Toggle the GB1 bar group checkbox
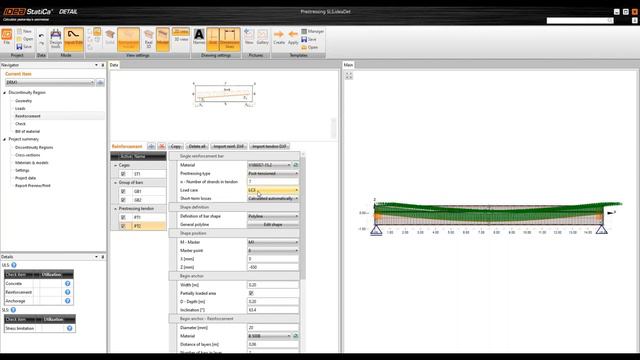Viewport: 640px width, 360px height. (x=123, y=191)
